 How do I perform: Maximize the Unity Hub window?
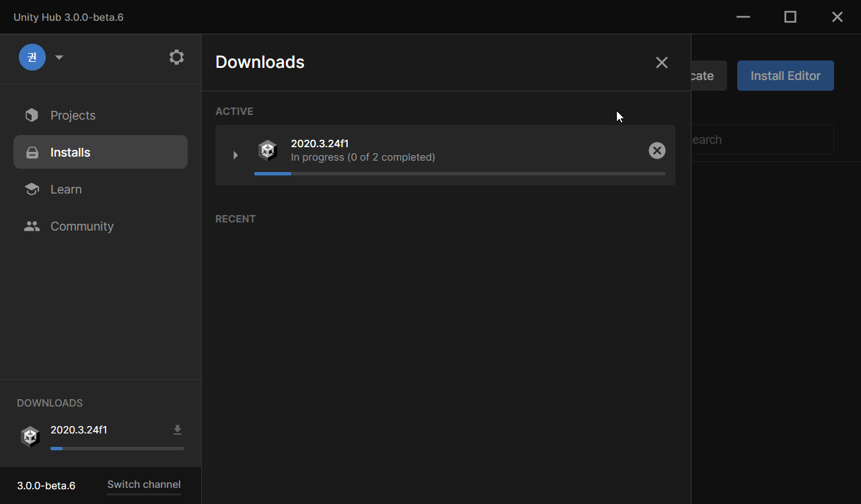click(790, 17)
